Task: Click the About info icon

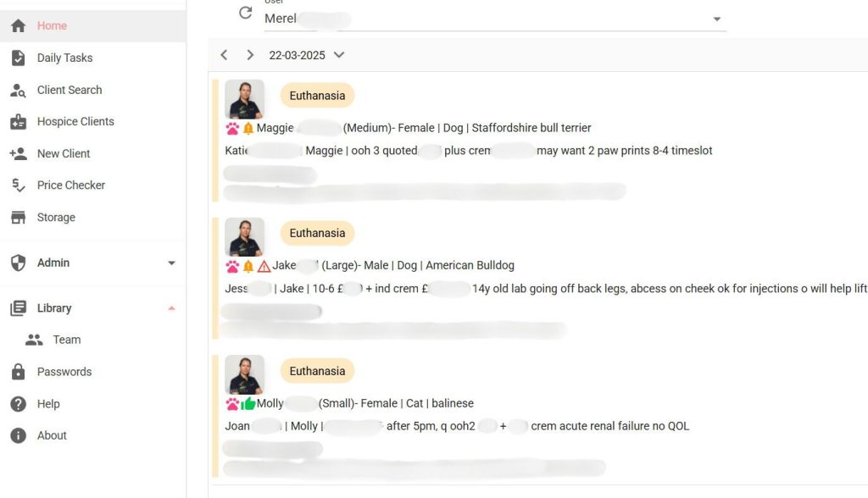Action: tap(18, 435)
